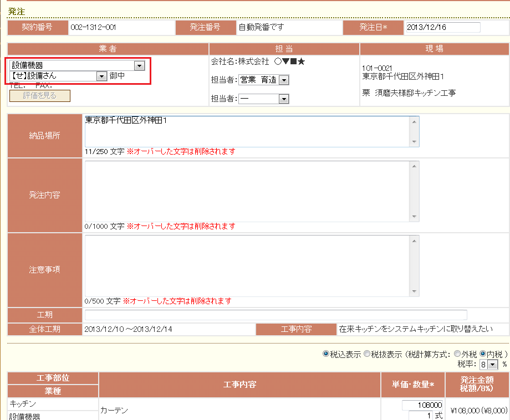Expand the 税率 percentage dropdown
Viewport: 510px width, 420px height.
point(493,364)
